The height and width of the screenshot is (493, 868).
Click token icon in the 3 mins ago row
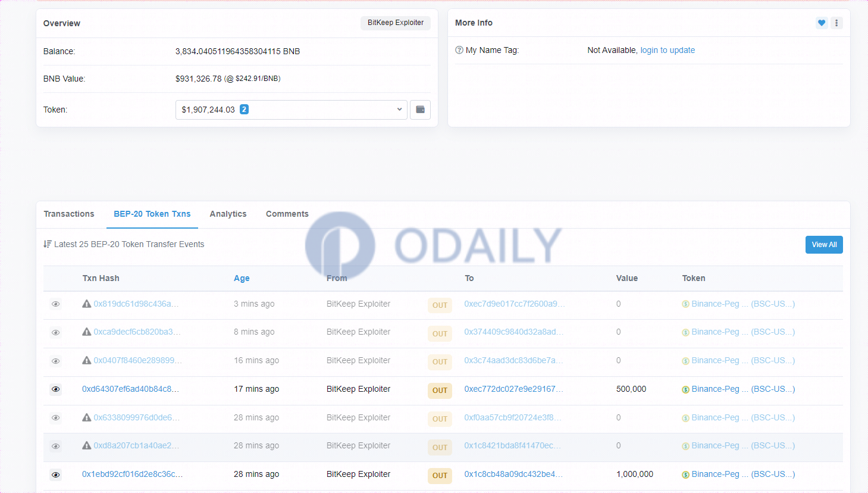685,304
